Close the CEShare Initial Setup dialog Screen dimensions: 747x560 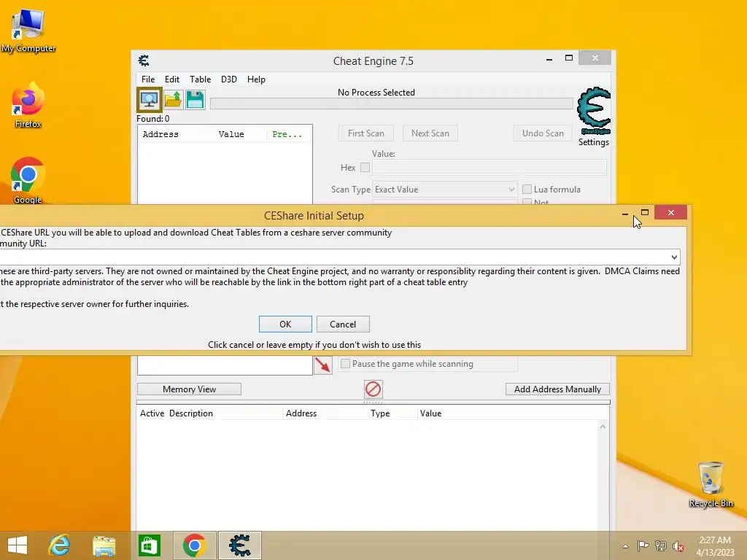pos(671,212)
